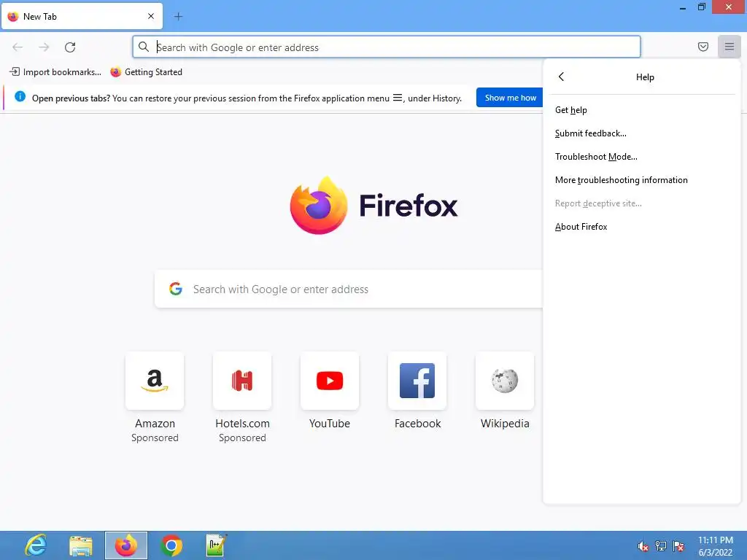The height and width of the screenshot is (560, 747).
Task: Launch Google Chrome from taskbar
Action: 171,545
